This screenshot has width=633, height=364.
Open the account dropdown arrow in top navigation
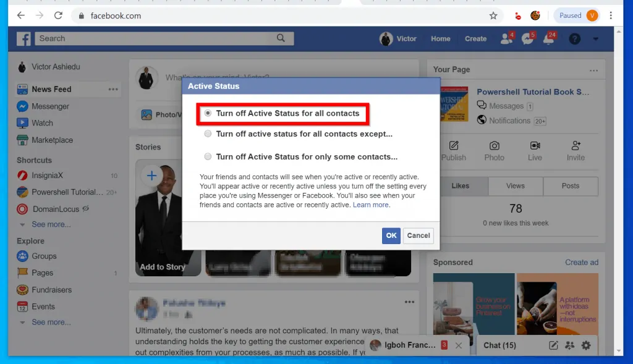[x=597, y=38]
